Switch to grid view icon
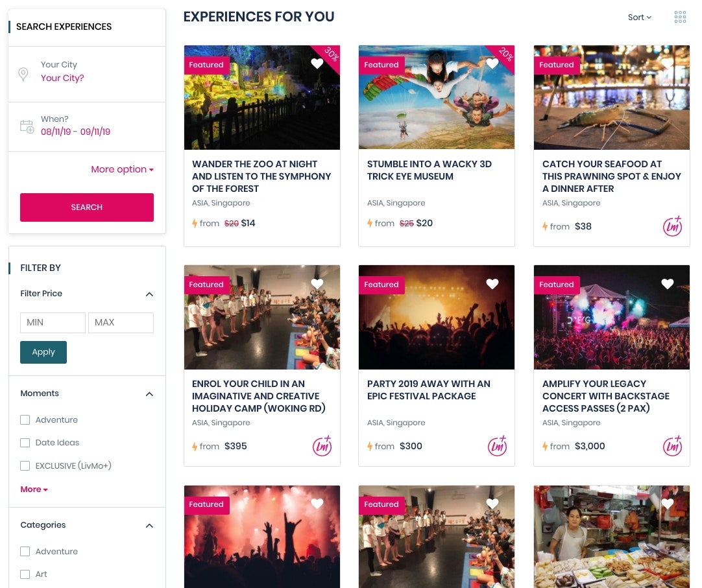702x588 pixels. click(x=680, y=17)
